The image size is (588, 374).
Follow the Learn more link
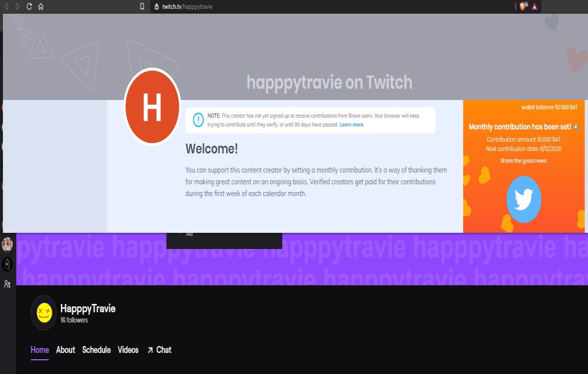pos(351,125)
